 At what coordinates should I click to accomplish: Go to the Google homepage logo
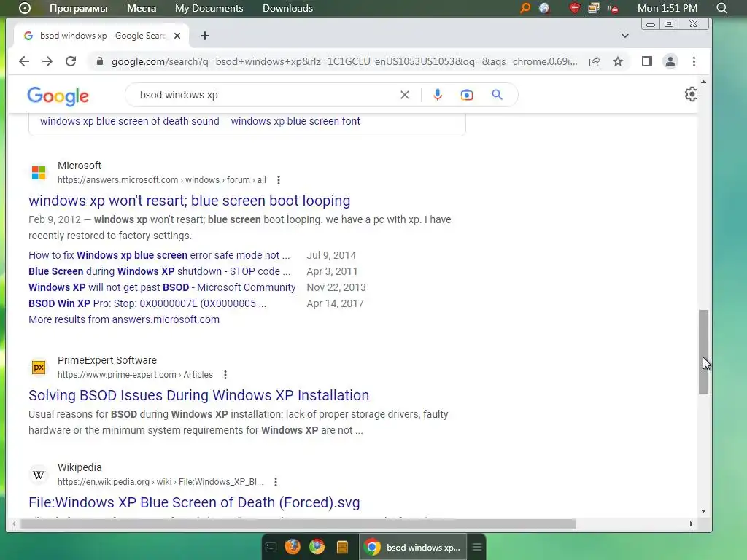tap(58, 96)
